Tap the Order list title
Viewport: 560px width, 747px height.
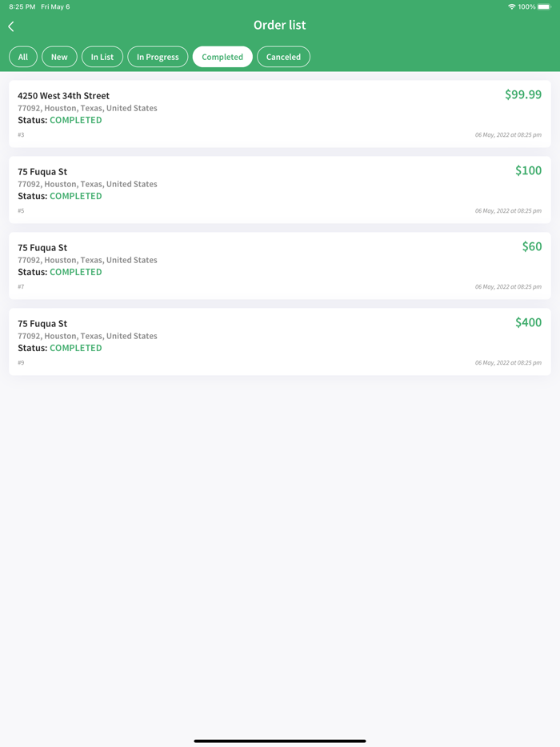pyautogui.click(x=280, y=25)
